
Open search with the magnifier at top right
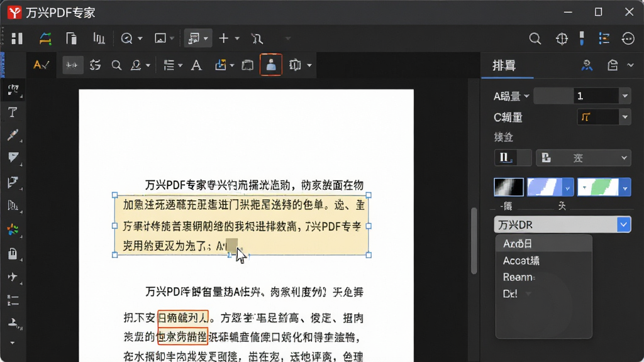tap(535, 38)
